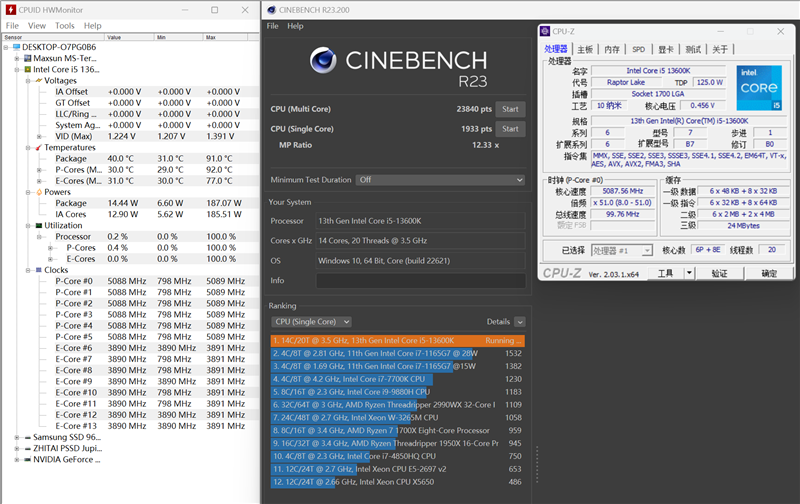The image size is (800, 504).
Task: Click the Socket 1700 LGA value in CPU-Z
Action: [658, 94]
